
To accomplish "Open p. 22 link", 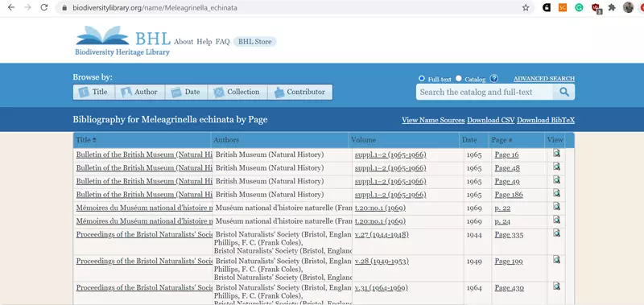I will (x=502, y=208).
